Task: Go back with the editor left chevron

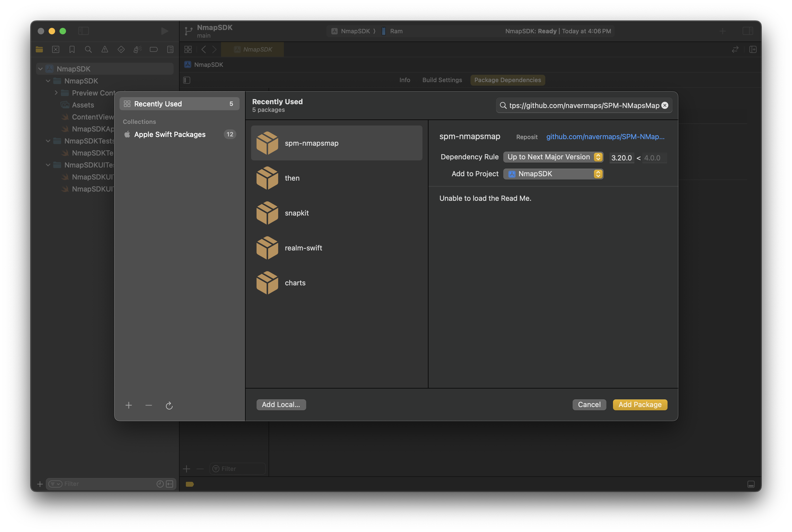Action: [204, 50]
